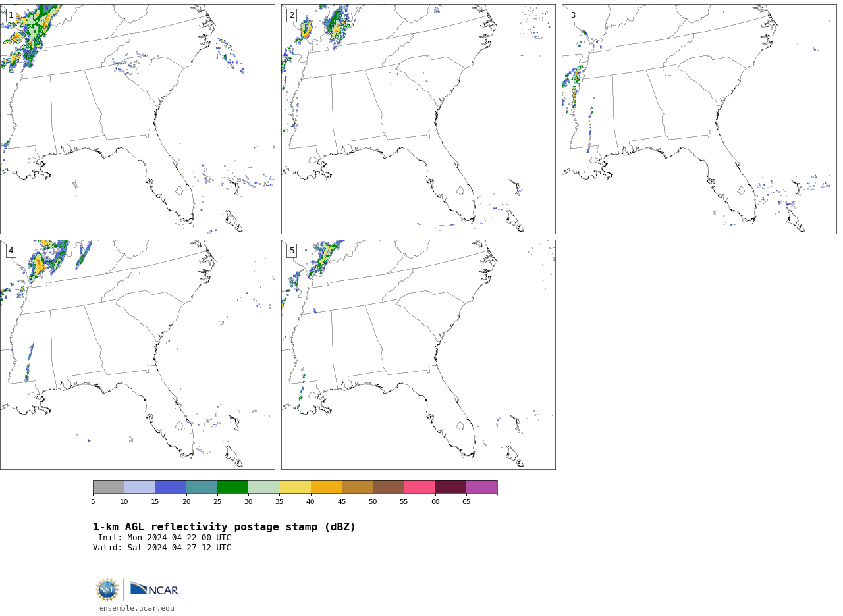
Task: Click the 1-km AGL reflectivity title
Action: point(224,527)
